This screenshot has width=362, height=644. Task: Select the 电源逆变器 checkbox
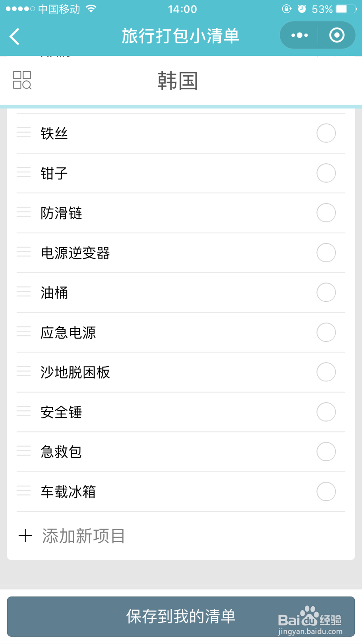coord(326,252)
